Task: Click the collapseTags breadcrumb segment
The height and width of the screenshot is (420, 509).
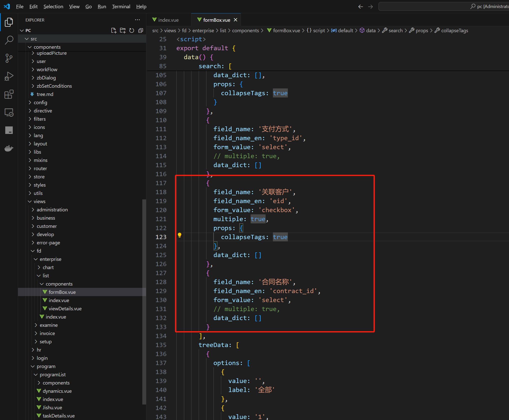Action: [x=451, y=30]
